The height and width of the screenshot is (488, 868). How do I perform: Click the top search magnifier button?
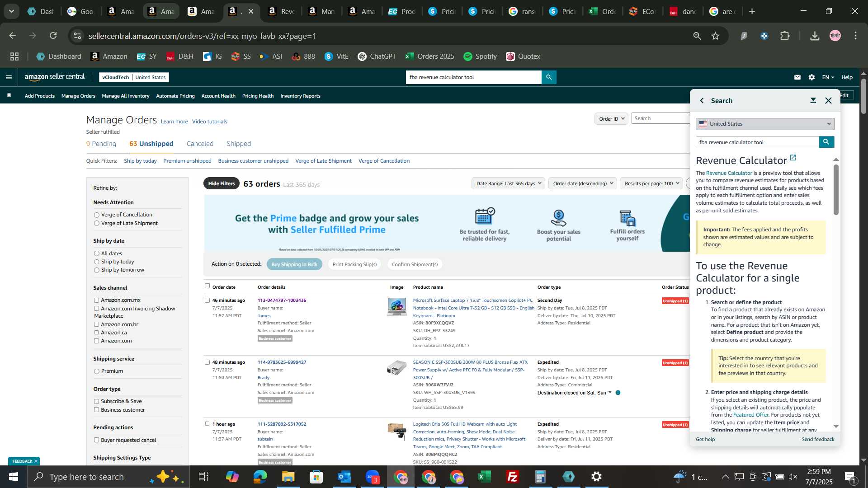[549, 77]
